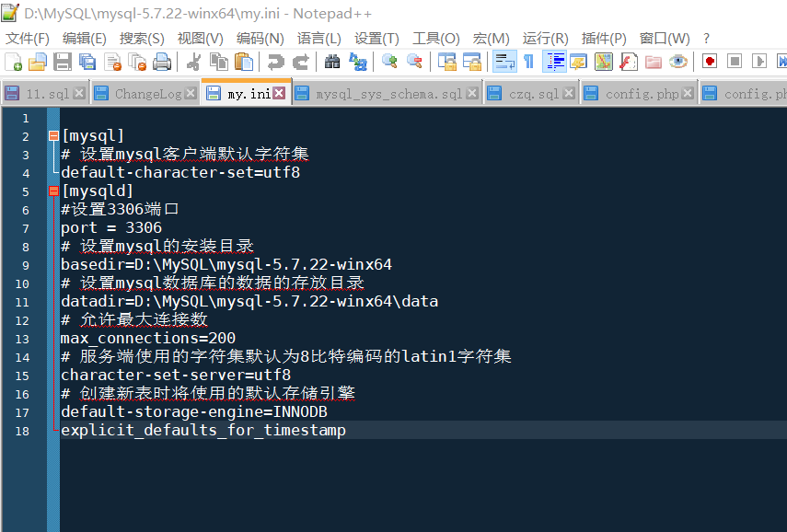Open the 运行(R) menu

tap(545, 38)
